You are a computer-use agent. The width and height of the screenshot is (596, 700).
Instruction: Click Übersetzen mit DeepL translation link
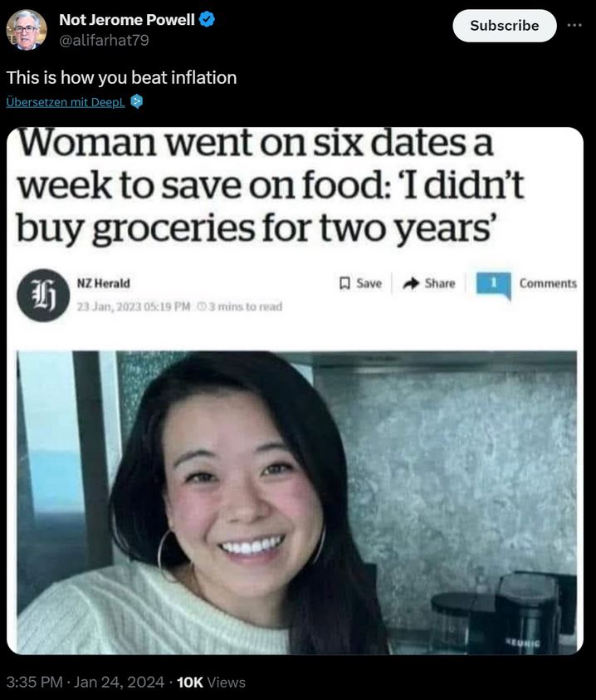[x=66, y=102]
